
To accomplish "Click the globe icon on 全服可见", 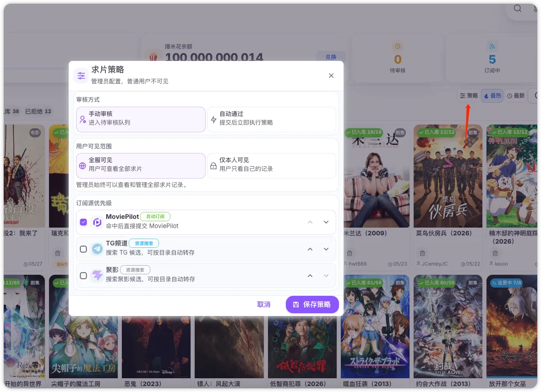I will coord(82,165).
